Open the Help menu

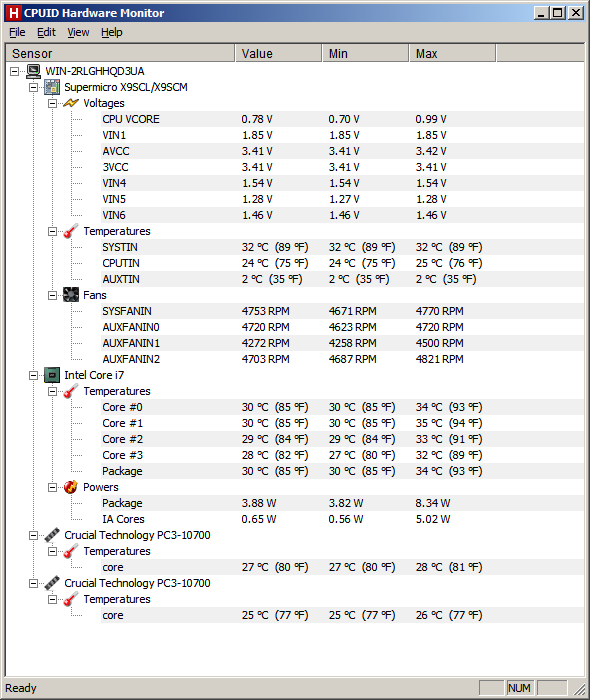click(112, 32)
